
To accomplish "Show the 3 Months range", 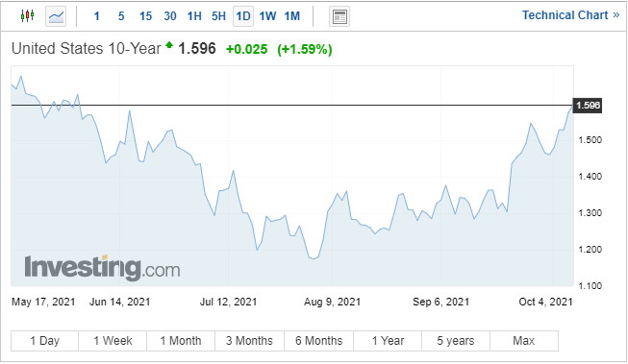I will pos(249,341).
